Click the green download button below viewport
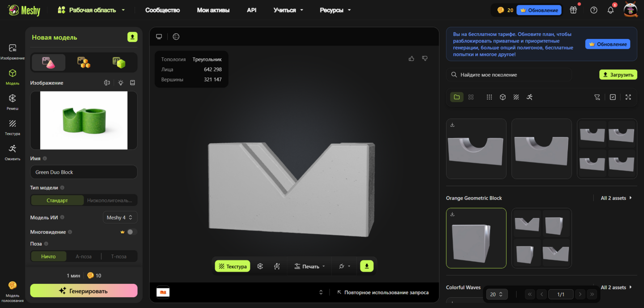This screenshot has height=308, width=644. [x=367, y=266]
